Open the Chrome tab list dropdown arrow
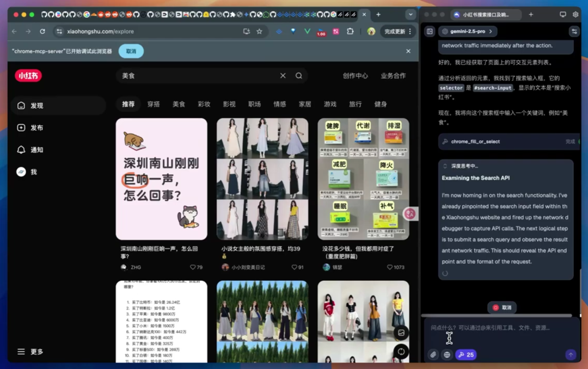588x369 pixels. [x=410, y=15]
